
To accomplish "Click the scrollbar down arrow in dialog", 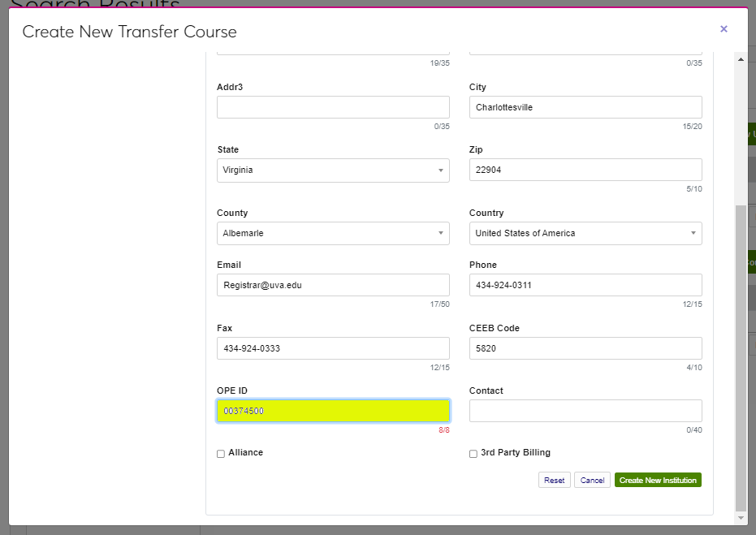I will pyautogui.click(x=741, y=518).
